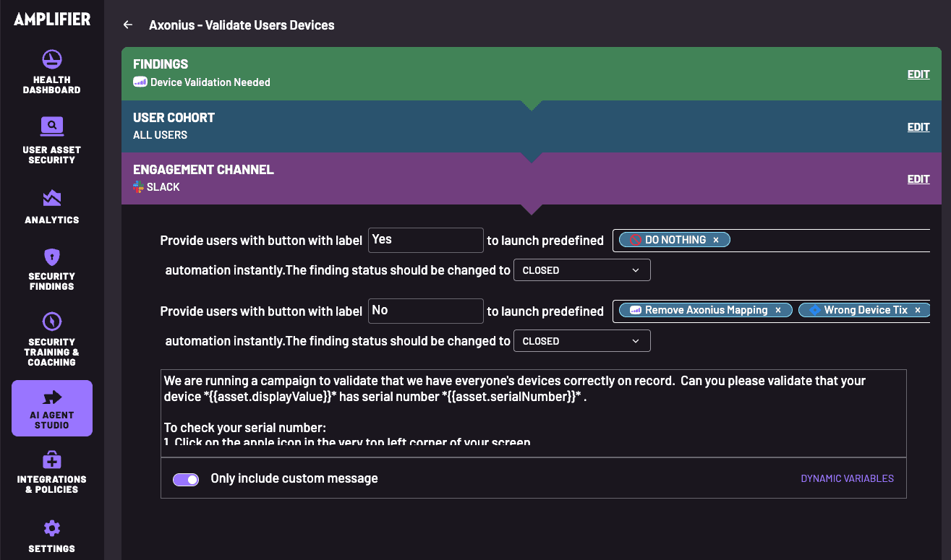Open the Health Dashboard icon
Image resolution: width=951 pixels, height=560 pixels.
pyautogui.click(x=52, y=59)
